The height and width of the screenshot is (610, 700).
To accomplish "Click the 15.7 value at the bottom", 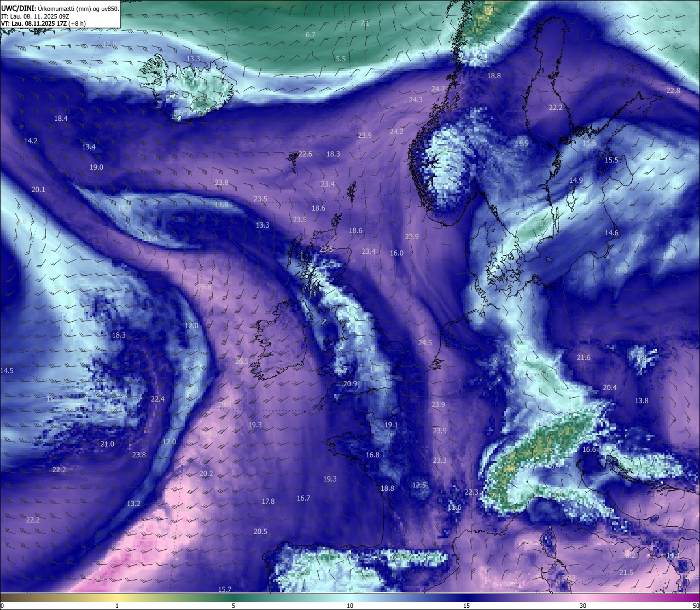I will [225, 589].
